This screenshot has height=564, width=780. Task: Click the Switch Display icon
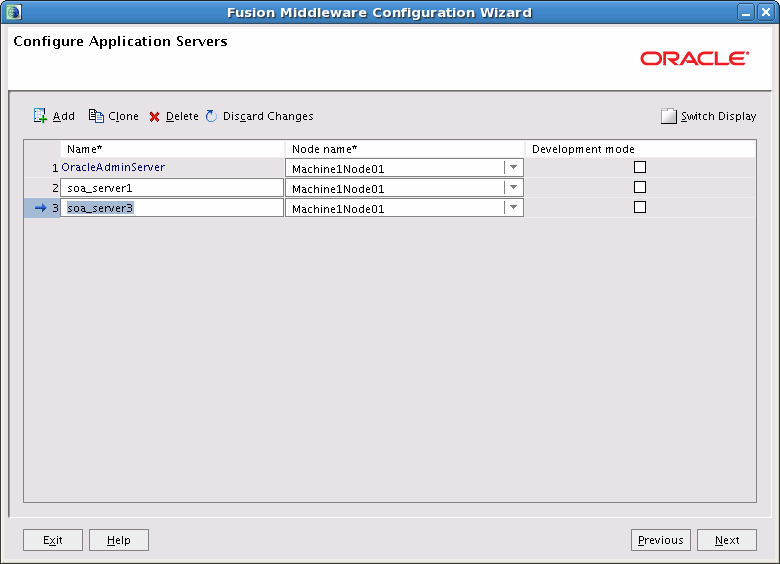(669, 116)
